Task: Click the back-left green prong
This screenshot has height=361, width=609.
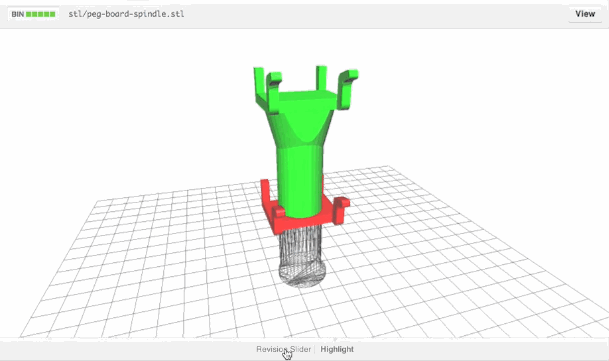Action: click(x=259, y=84)
